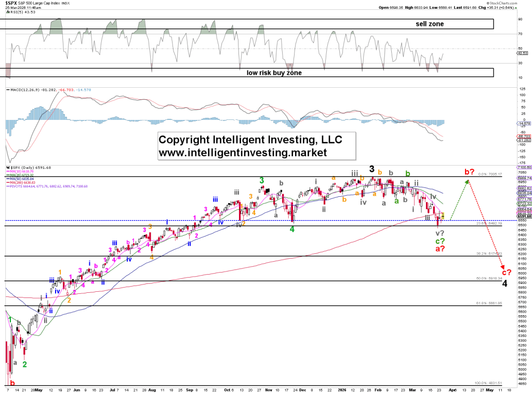The image size is (532, 393).
Task: Click the red arrowhead of the projected decline
Action: (502, 266)
